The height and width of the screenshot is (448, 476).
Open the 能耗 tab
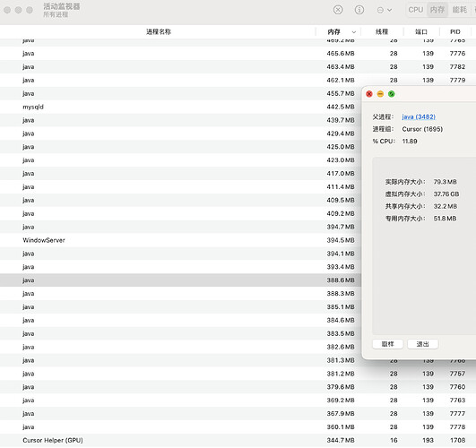pyautogui.click(x=459, y=10)
